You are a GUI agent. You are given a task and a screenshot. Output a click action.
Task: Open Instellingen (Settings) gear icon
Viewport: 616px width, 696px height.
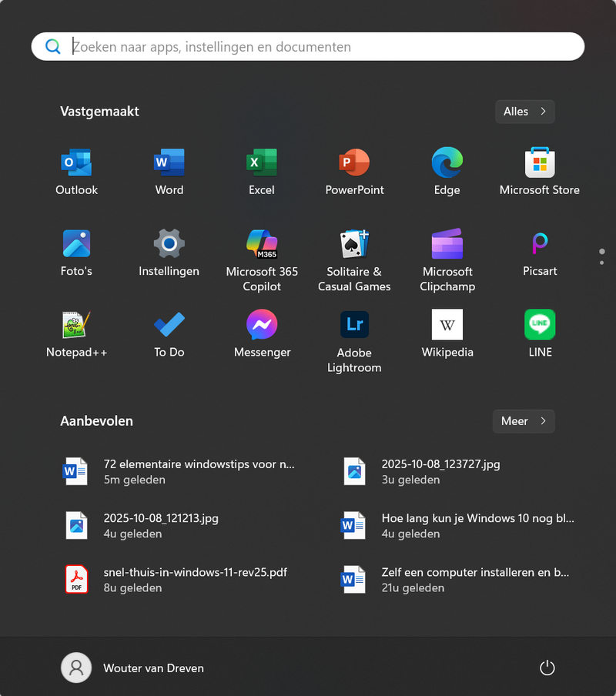click(169, 245)
